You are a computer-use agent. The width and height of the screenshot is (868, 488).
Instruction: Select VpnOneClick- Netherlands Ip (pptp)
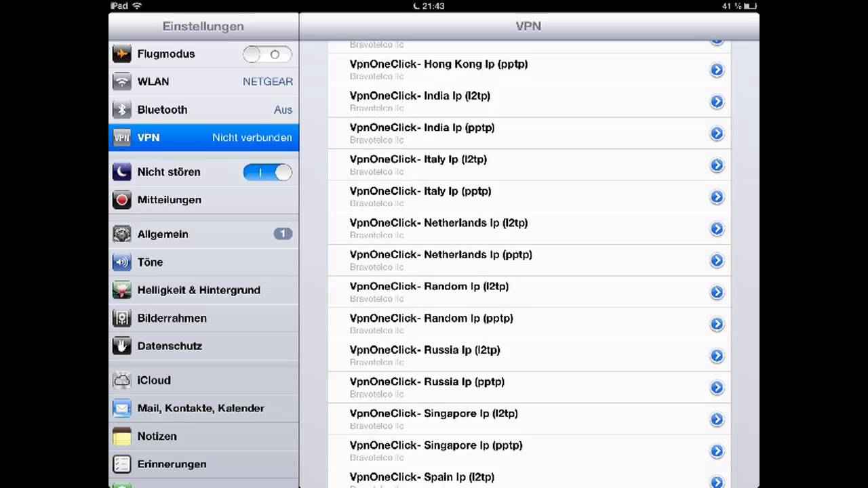point(529,261)
